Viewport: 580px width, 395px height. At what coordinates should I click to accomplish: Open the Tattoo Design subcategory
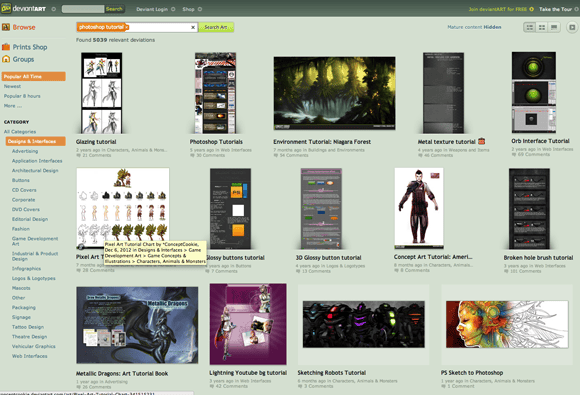tap(28, 327)
